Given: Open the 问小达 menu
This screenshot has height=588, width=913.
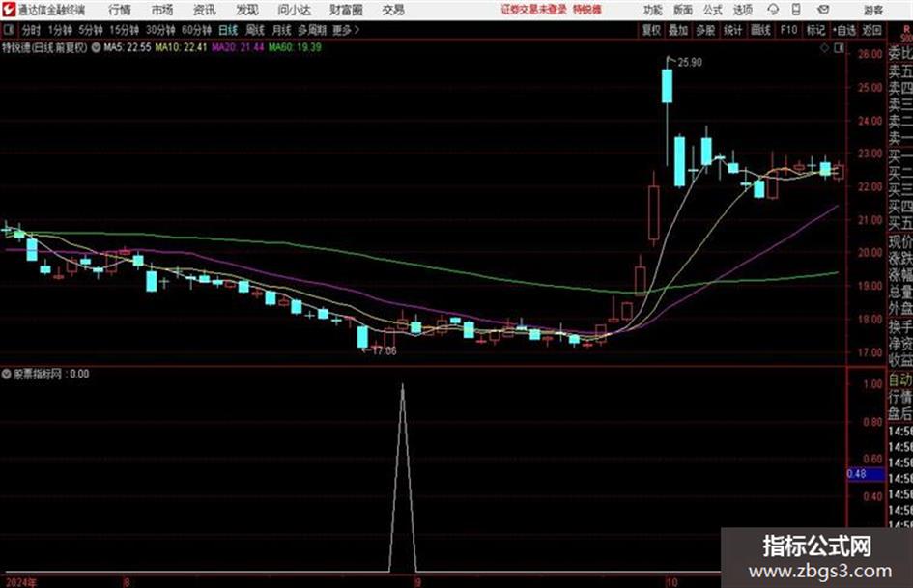Looking at the screenshot, I should coord(294,10).
